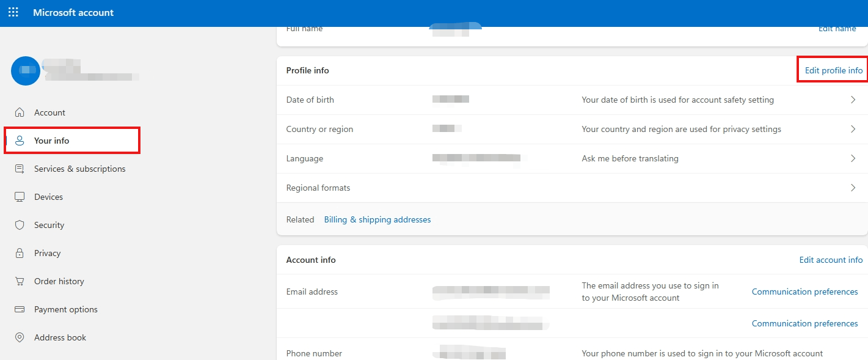This screenshot has height=360, width=868.
Task: Click the 'Related' label text
Action: click(300, 219)
